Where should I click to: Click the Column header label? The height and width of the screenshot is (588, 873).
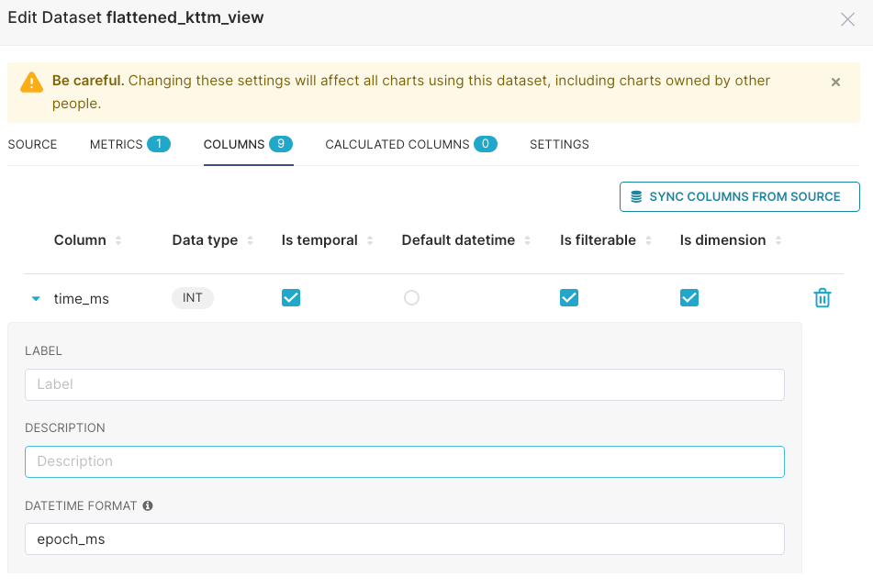(x=80, y=240)
